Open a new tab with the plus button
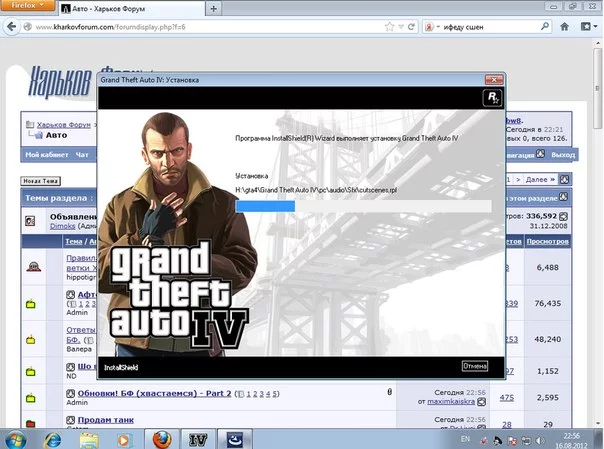The width and height of the screenshot is (604, 449). (213, 8)
